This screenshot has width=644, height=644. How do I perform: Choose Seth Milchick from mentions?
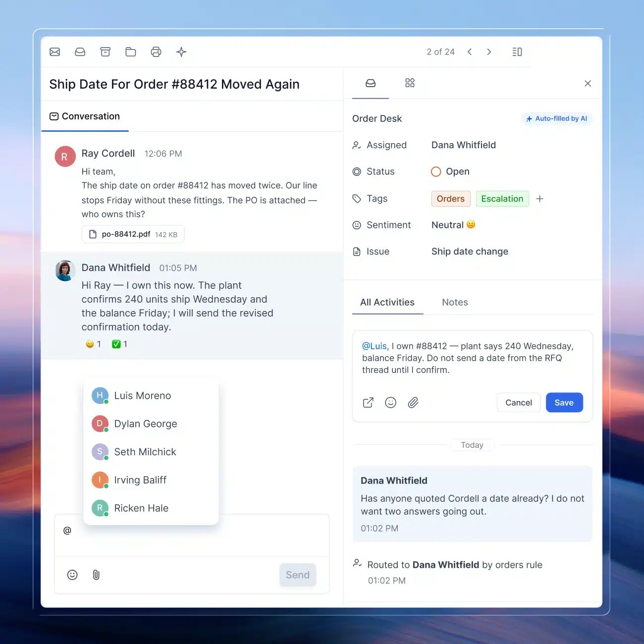tap(151, 452)
